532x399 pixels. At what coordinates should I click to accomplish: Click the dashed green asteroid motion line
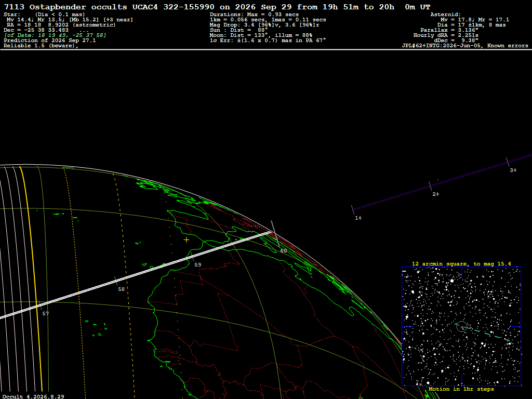pyautogui.click(x=487, y=334)
